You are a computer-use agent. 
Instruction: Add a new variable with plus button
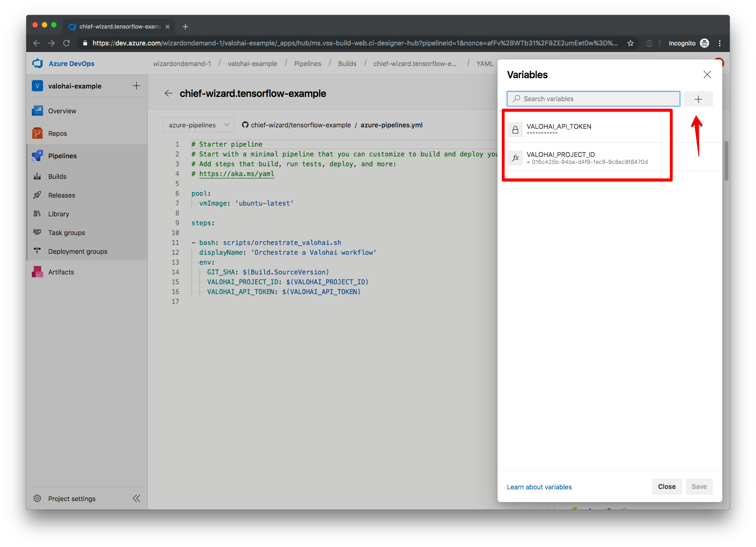[x=698, y=99]
